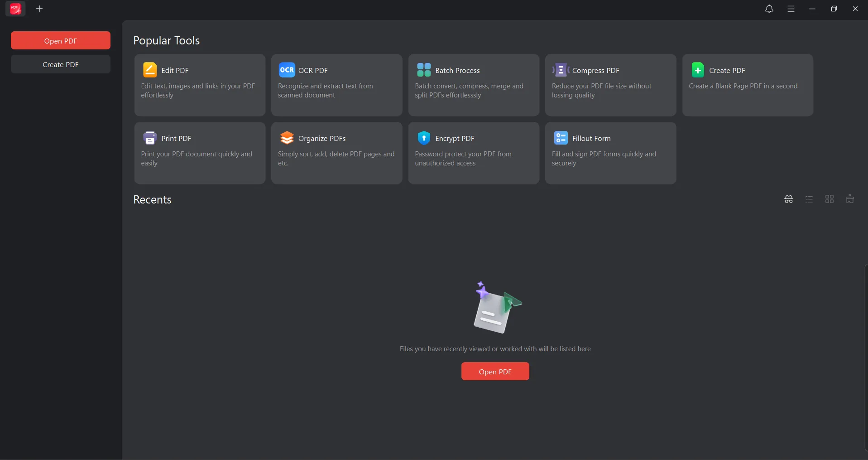This screenshot has width=868, height=460.
Task: Click the 'Recents' heading
Action: coord(152,199)
